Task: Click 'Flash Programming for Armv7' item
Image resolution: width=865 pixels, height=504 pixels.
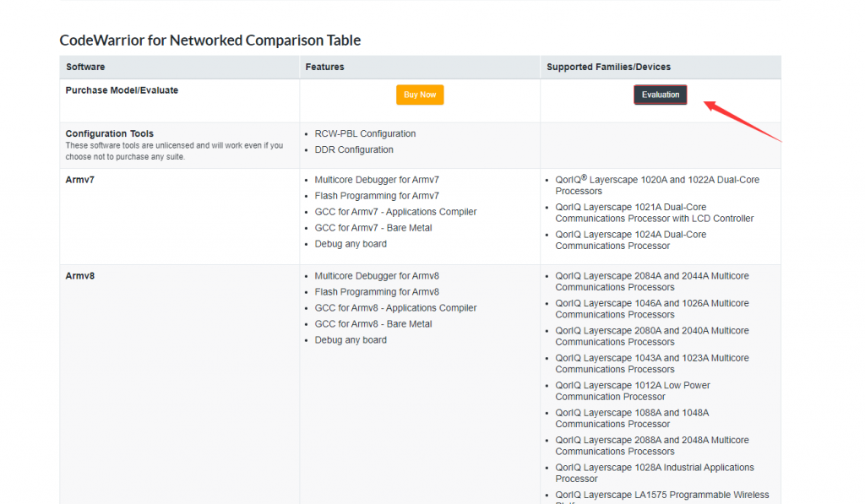Action: click(377, 196)
